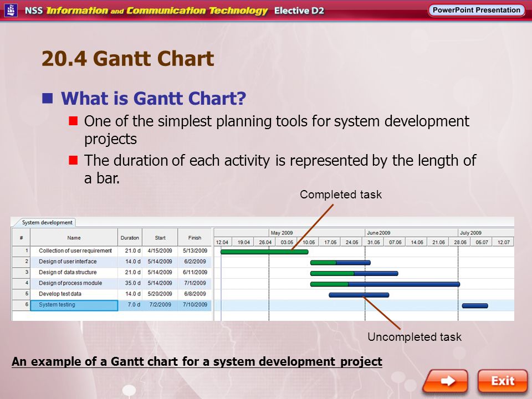Click the 4/15/2009 start date cell
This screenshot has width=532, height=399.
click(160, 250)
